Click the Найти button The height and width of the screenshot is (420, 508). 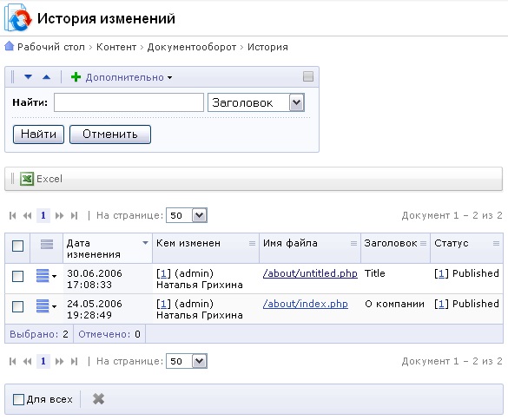(38, 134)
